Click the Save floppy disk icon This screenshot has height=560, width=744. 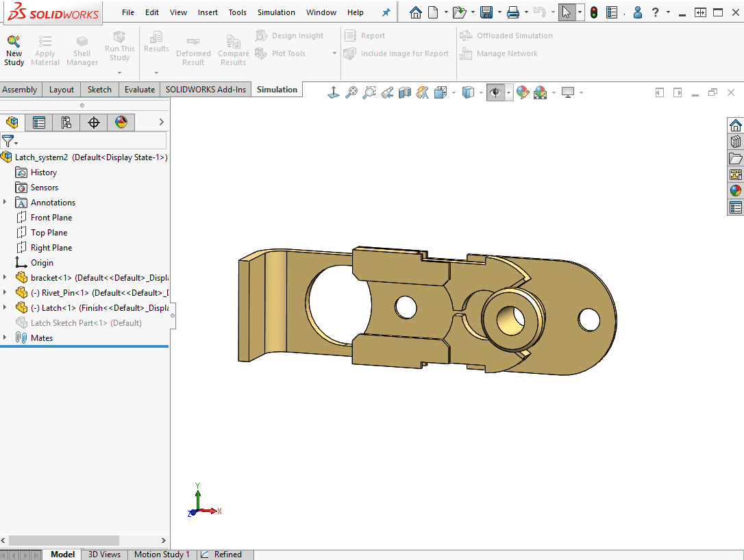click(x=486, y=12)
